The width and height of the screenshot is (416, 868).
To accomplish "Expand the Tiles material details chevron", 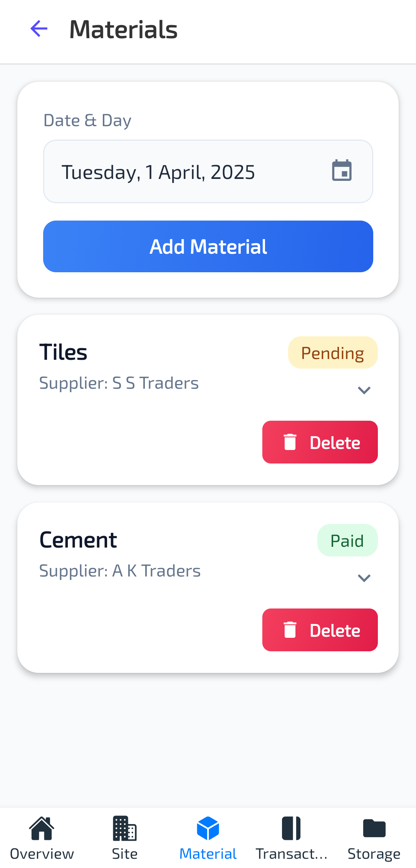I will click(x=364, y=390).
